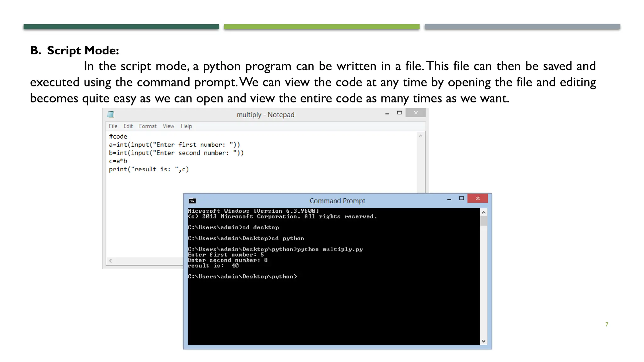
Task: Maximize the multiply Notepad window
Action: tap(399, 113)
